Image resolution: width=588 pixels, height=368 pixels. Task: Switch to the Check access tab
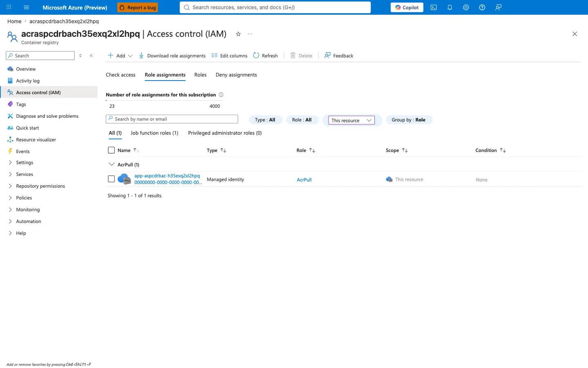tap(120, 75)
